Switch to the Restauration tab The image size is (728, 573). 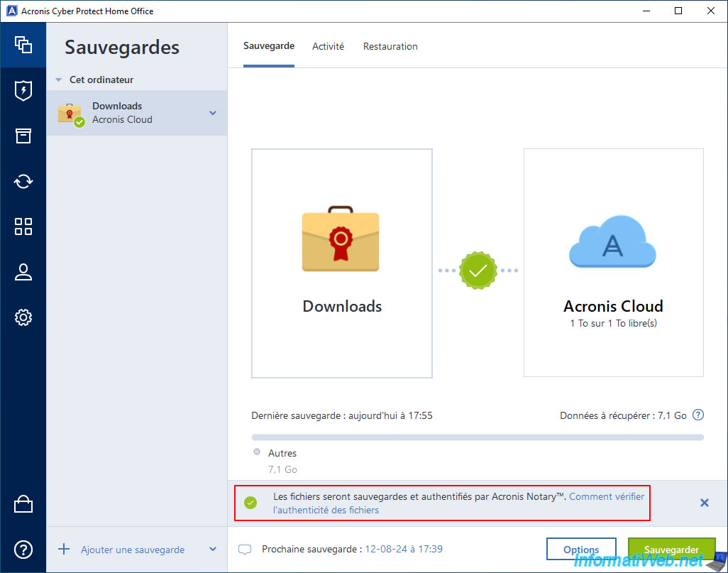point(390,46)
